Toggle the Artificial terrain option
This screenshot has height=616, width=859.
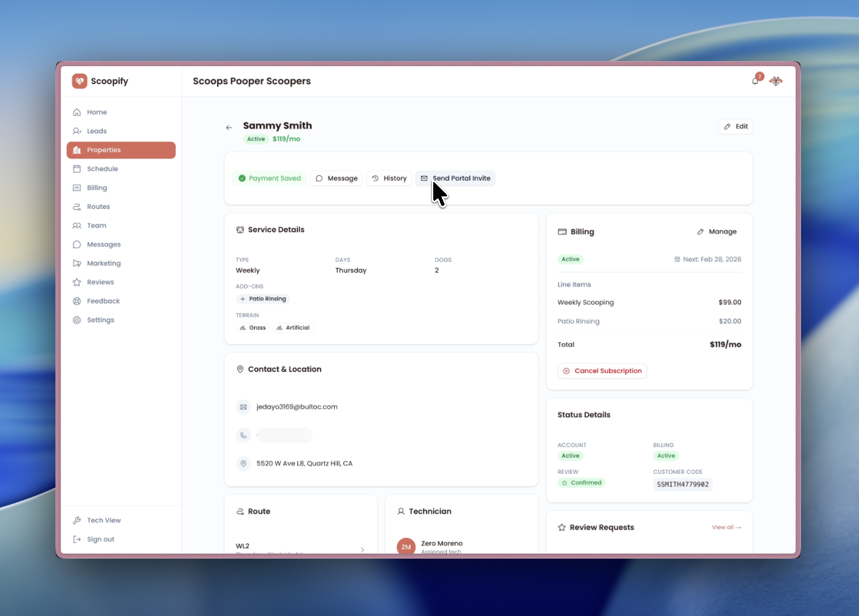[x=292, y=327]
